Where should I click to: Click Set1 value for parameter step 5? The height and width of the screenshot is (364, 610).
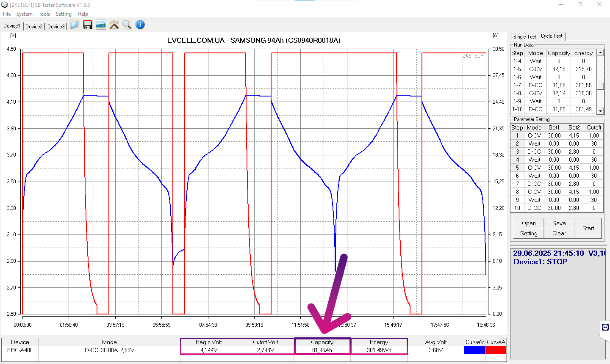coord(554,168)
